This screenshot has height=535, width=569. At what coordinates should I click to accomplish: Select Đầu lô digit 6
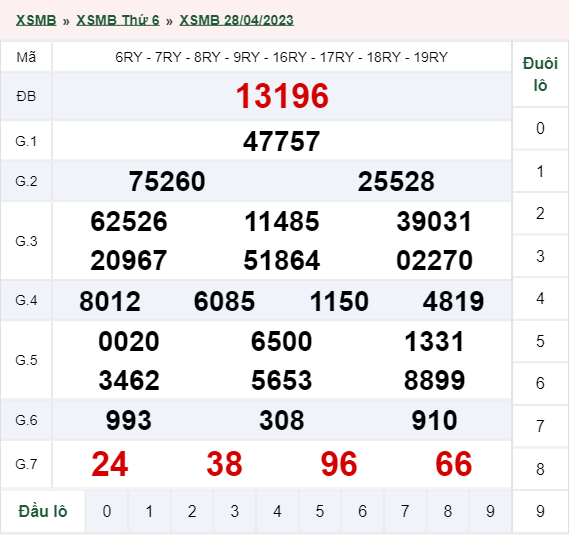click(362, 511)
